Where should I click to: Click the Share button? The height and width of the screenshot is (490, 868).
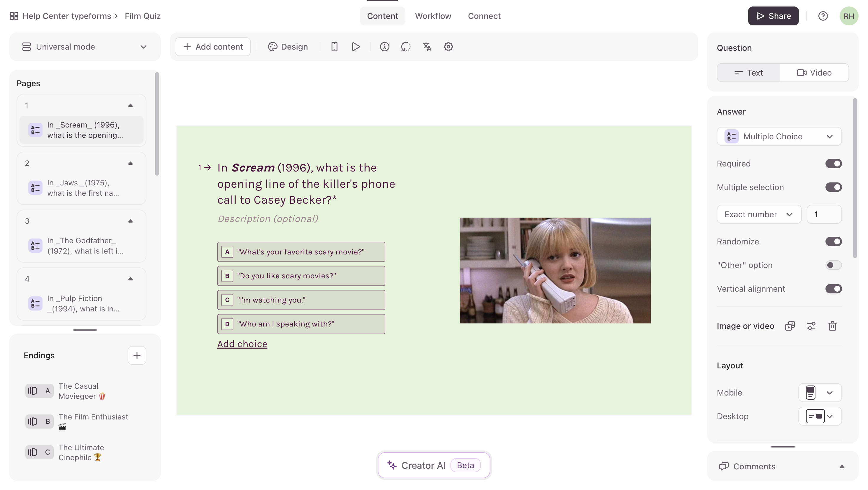pos(773,16)
